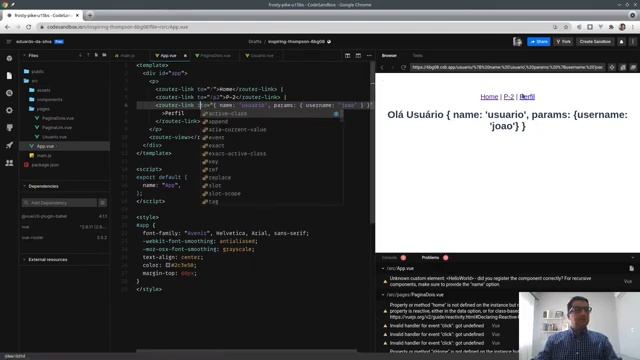Open the Deployment rocket icon
Image resolution: width=640 pixels, height=360 pixels.
click(x=9, y=145)
